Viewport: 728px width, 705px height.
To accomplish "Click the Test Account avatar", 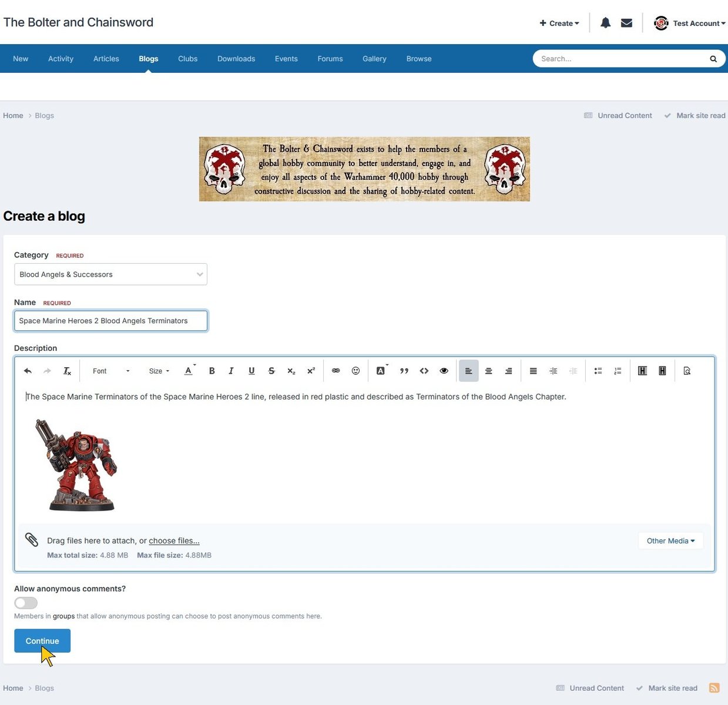I will pos(661,23).
